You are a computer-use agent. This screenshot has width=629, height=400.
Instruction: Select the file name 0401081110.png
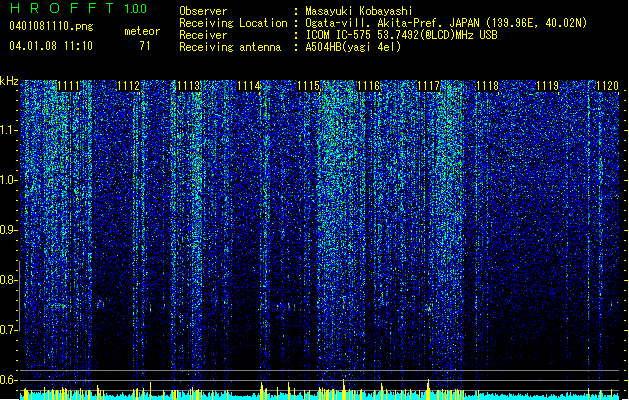(51, 27)
